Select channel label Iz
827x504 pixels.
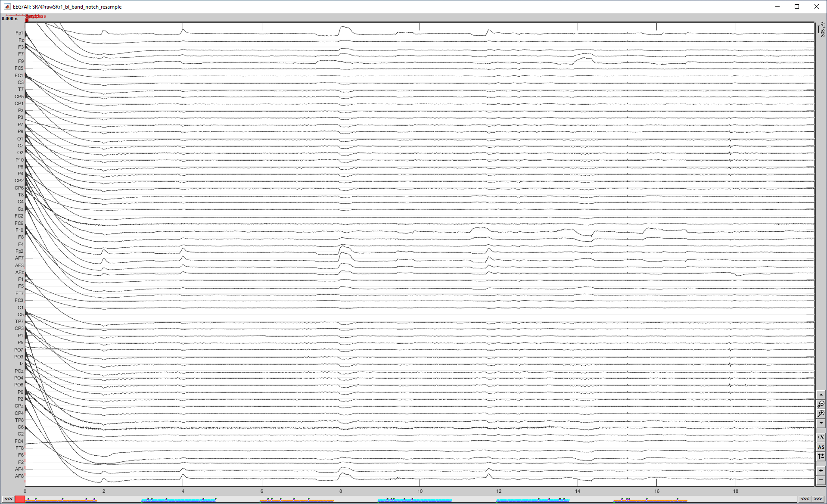(x=22, y=364)
